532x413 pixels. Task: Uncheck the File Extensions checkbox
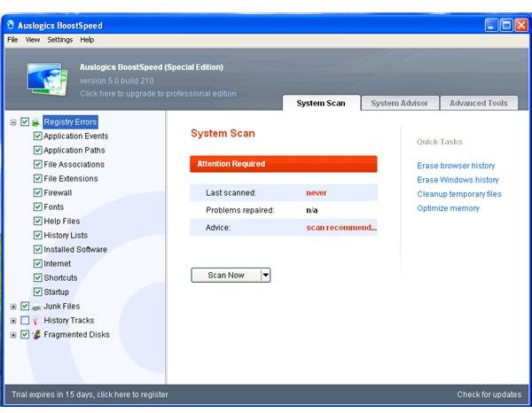click(37, 179)
